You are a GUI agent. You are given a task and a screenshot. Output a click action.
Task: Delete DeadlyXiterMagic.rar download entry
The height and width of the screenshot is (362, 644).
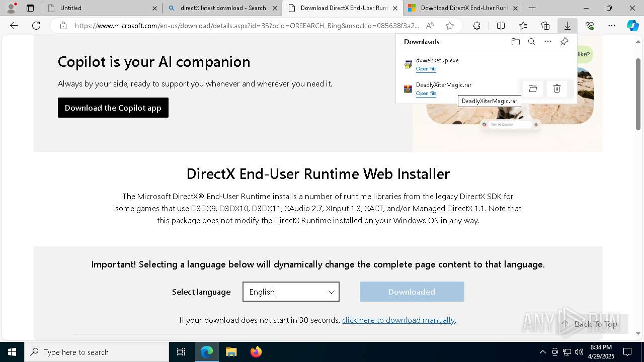[x=557, y=89]
